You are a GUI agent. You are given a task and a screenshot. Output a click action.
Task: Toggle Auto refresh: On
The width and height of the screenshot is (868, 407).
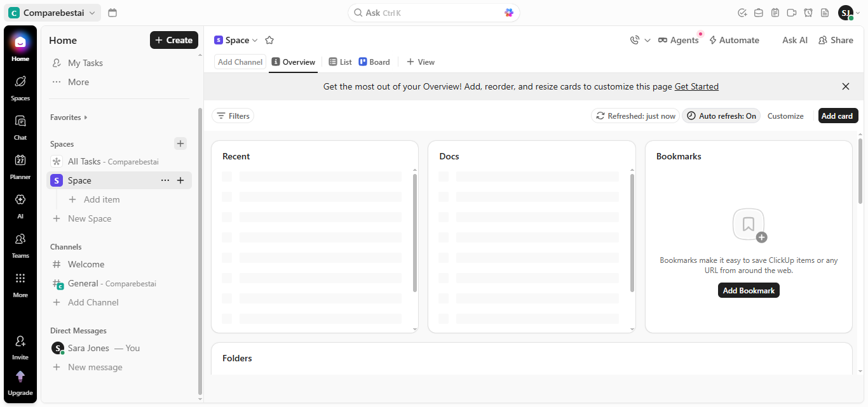[721, 116]
